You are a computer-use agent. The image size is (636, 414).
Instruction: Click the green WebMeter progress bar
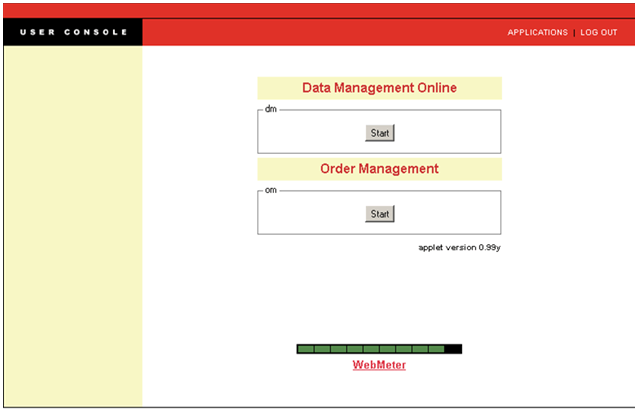coord(379,349)
